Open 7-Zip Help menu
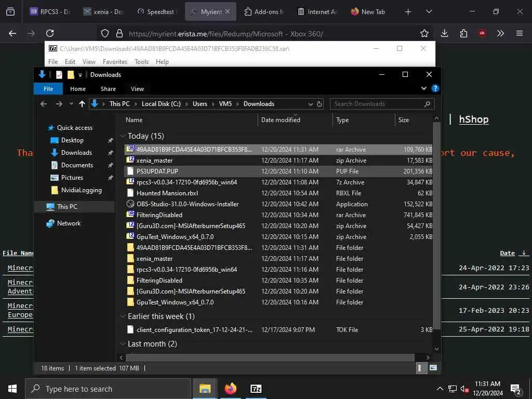Viewport: 532px width, 399px height. click(x=162, y=62)
